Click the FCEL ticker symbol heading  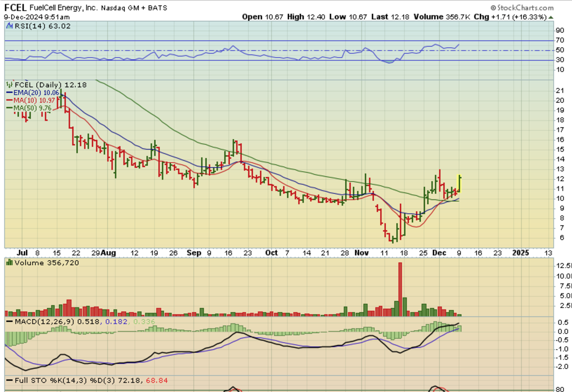[x=15, y=7]
